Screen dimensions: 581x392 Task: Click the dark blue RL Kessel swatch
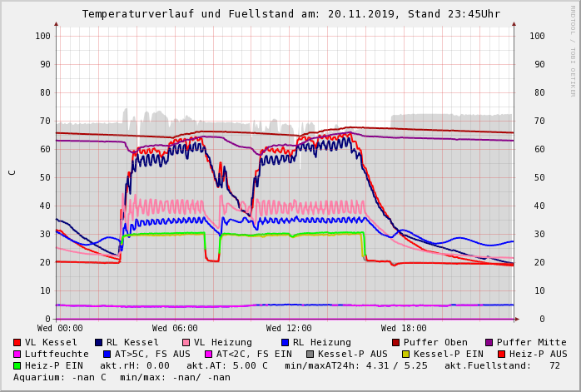coord(99,343)
